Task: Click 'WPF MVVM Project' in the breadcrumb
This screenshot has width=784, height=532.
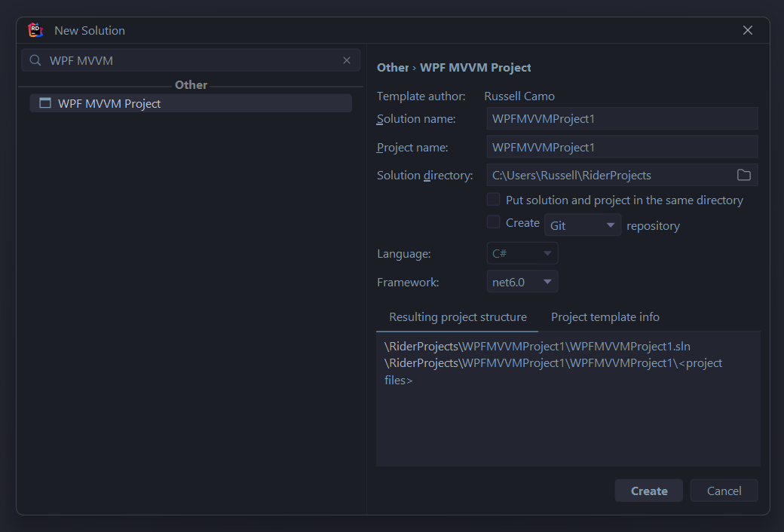Action: pos(475,68)
